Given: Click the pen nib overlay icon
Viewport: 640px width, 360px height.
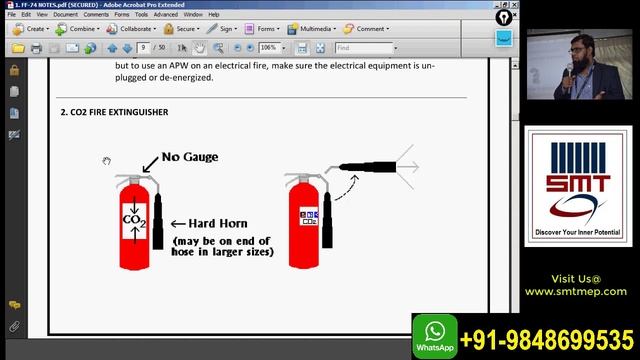Looking at the screenshot, I should pos(504,18).
